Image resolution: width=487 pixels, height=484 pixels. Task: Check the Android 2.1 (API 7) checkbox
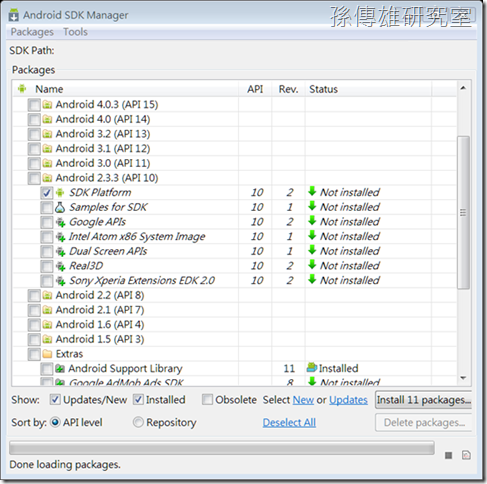(34, 310)
